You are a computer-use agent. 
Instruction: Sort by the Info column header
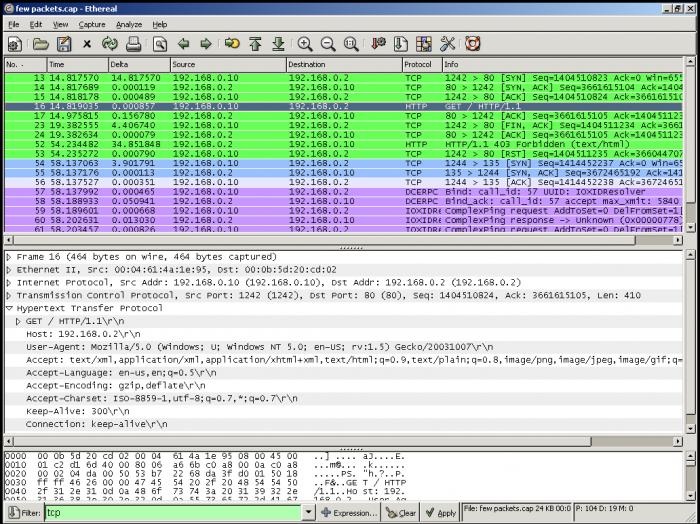[x=562, y=65]
